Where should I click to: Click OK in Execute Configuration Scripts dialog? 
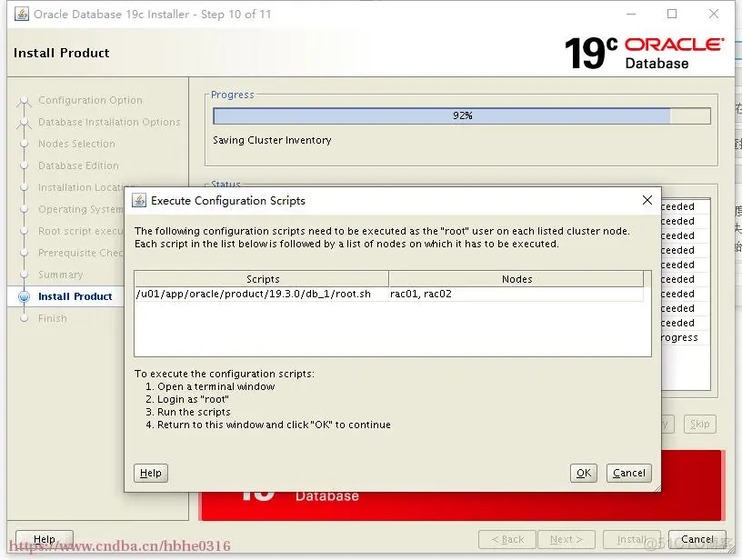coord(584,473)
